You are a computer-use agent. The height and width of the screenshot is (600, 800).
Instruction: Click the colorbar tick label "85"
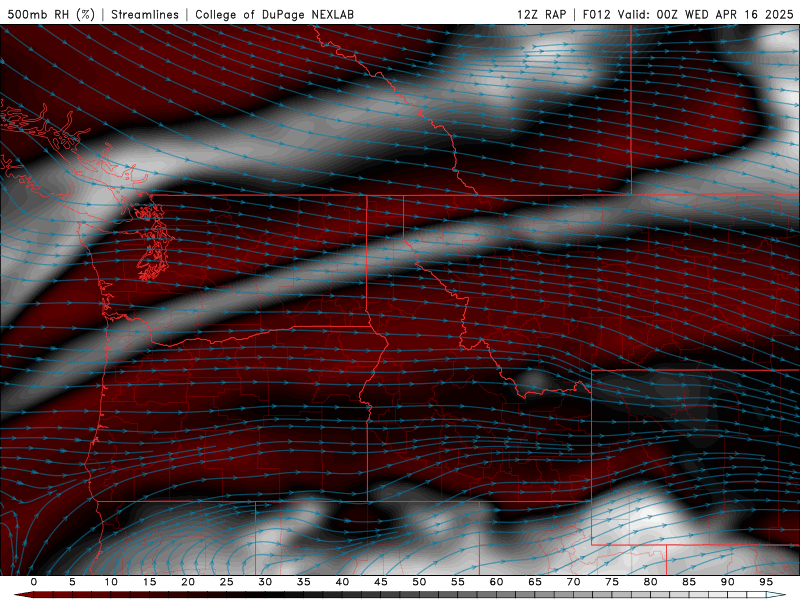(689, 582)
